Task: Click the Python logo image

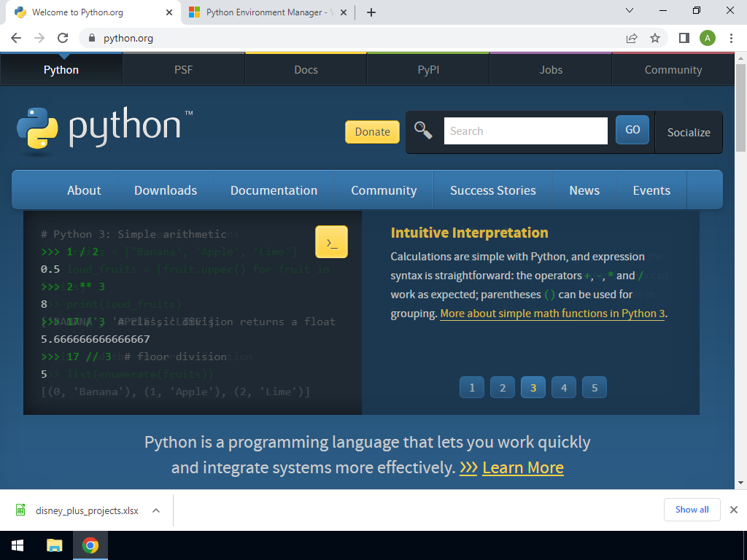Action: 105,129
